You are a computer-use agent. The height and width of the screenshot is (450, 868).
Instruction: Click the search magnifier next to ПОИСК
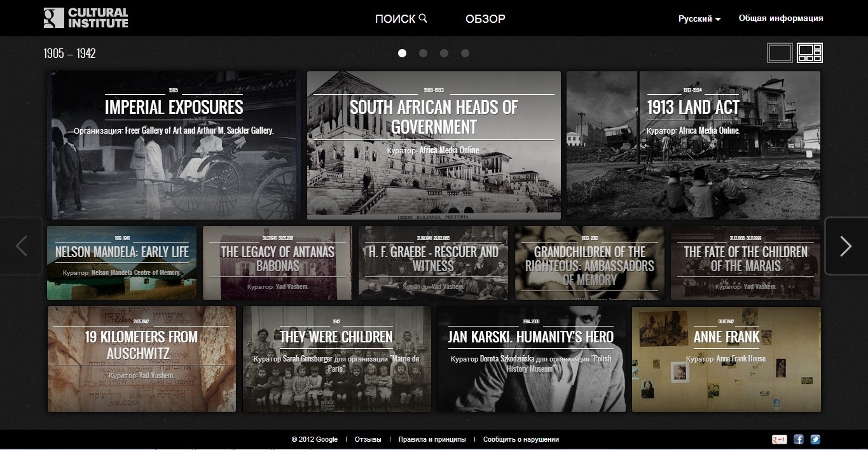click(424, 18)
